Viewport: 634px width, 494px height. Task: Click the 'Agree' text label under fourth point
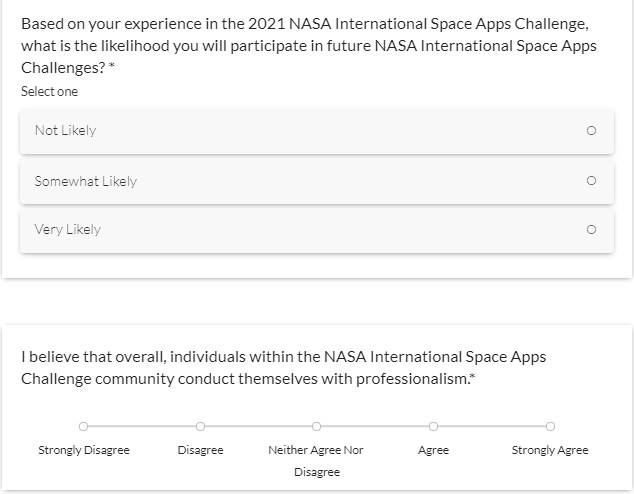click(x=433, y=450)
